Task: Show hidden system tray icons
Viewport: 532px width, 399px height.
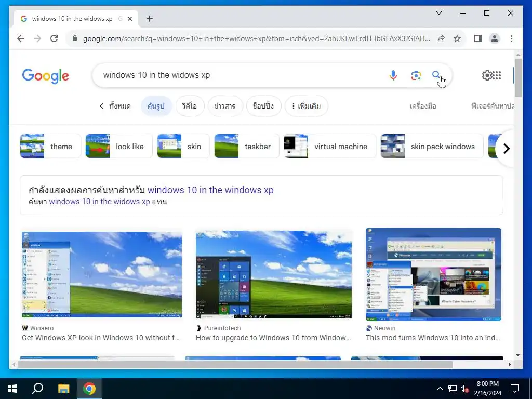Action: coord(440,389)
